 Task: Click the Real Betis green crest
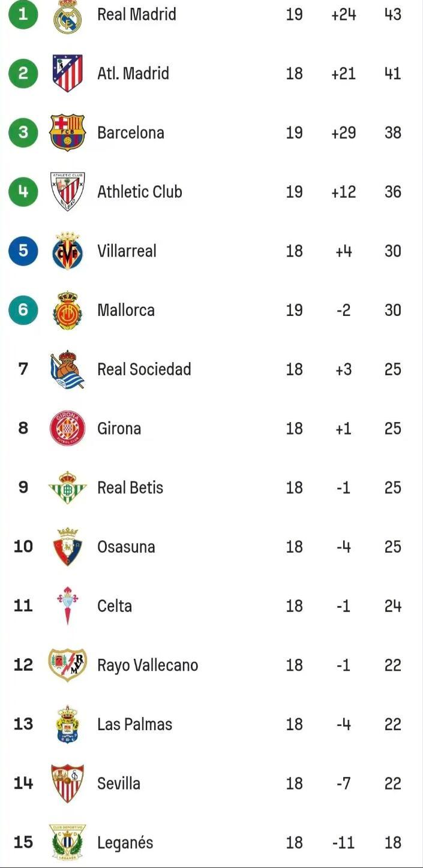click(x=67, y=487)
